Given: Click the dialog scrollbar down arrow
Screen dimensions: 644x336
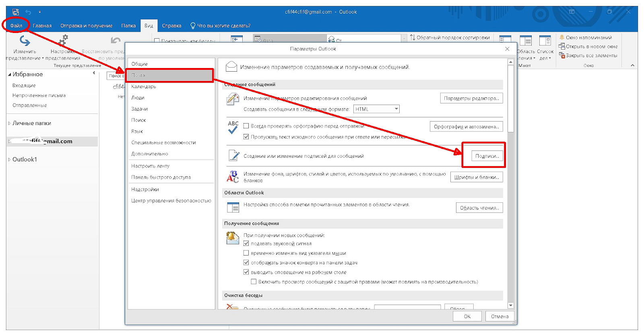Looking at the screenshot, I should tap(510, 305).
